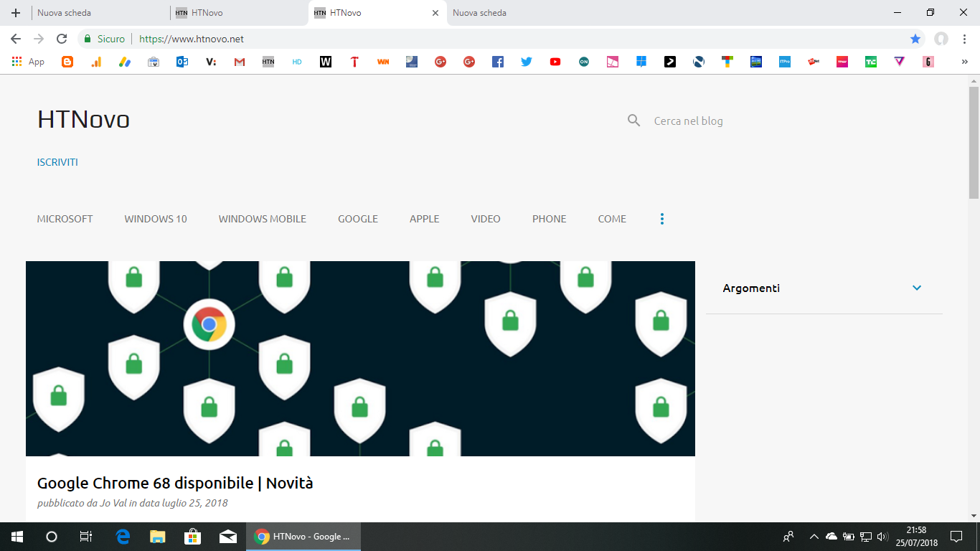Open the Google AdSense bookmark icon
The width and height of the screenshot is (980, 551).
(125, 62)
